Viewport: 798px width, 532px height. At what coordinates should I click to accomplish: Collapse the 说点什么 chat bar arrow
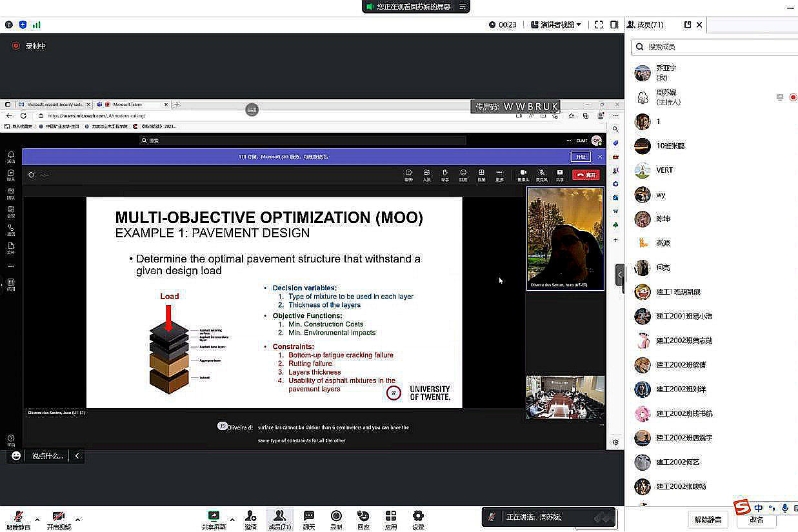click(x=77, y=456)
